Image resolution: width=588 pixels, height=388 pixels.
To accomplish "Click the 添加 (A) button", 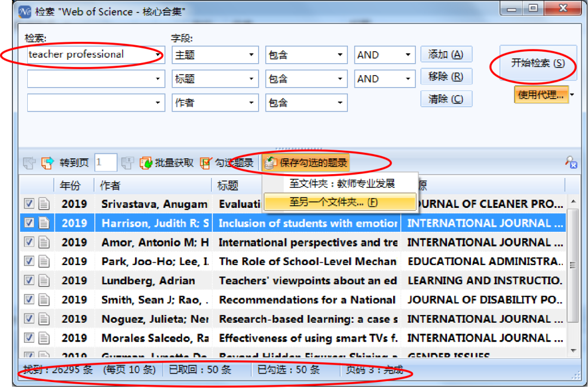I will 446,54.
